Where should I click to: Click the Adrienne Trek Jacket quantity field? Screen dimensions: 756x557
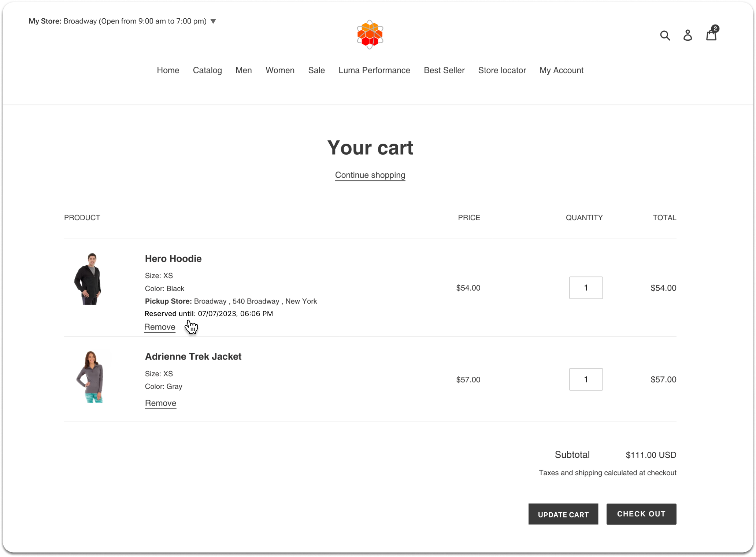[x=585, y=379]
